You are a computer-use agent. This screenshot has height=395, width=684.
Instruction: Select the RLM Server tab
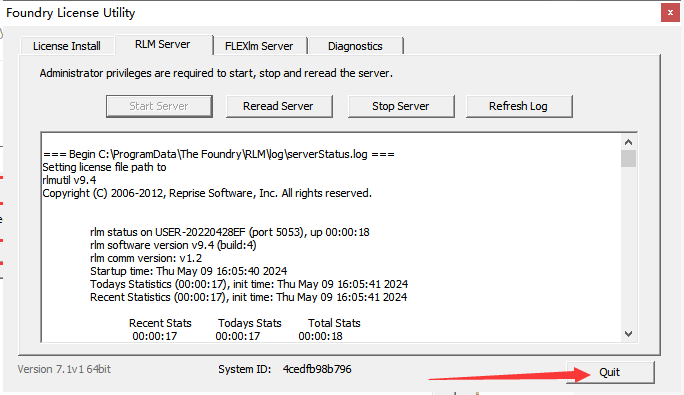tap(163, 45)
